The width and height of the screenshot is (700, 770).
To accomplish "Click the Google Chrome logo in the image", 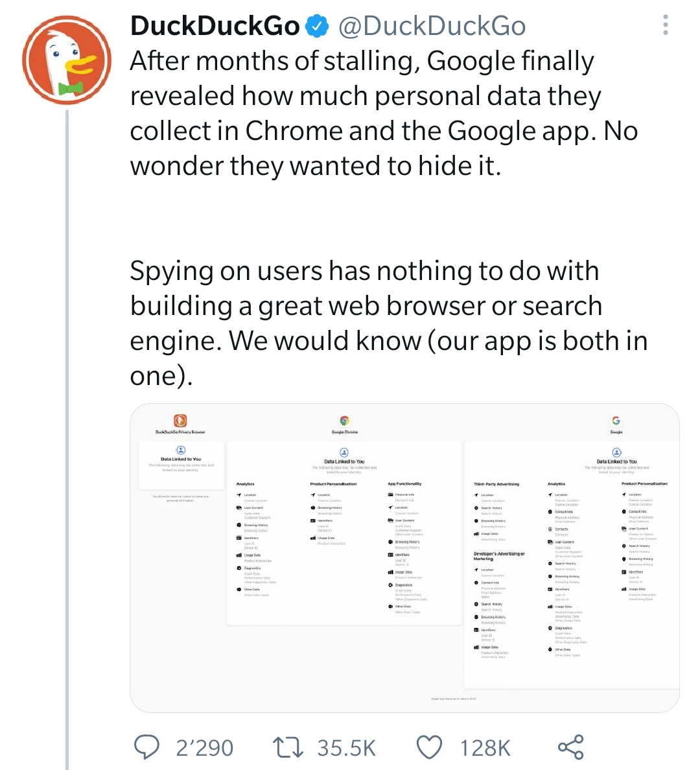I will (345, 421).
